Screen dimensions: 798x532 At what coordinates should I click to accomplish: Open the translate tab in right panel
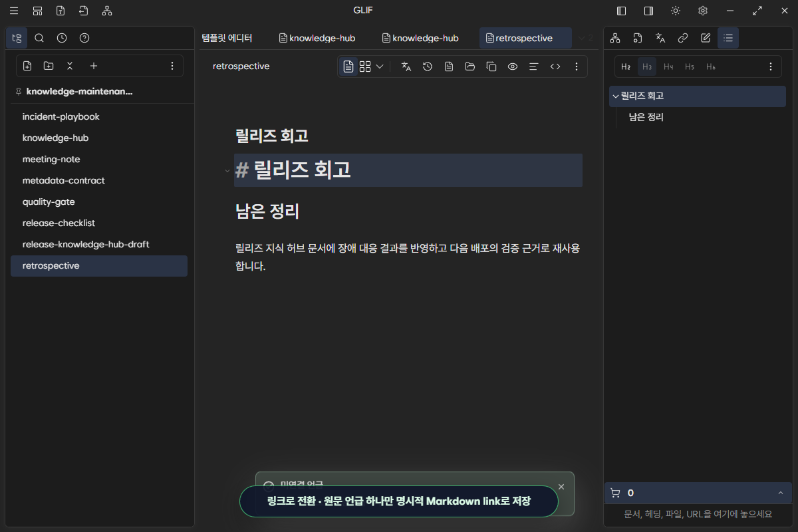point(660,38)
